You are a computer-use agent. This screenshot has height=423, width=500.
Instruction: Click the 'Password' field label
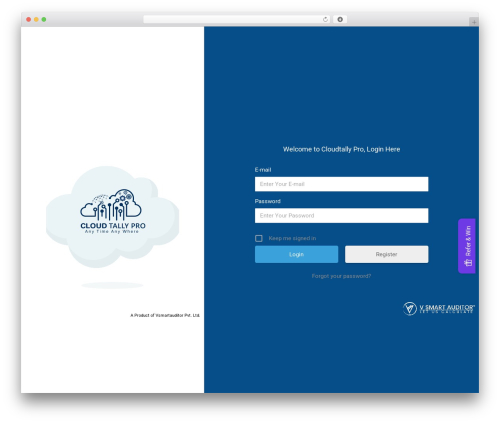coord(267,201)
